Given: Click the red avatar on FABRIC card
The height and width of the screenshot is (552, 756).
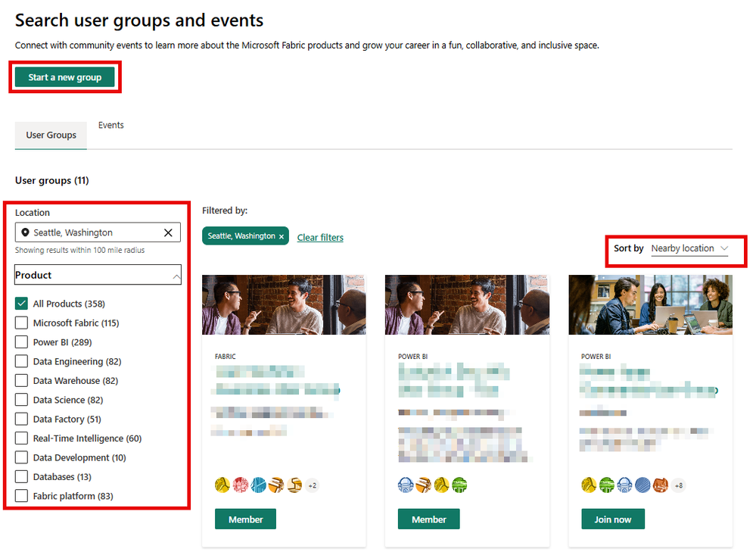Looking at the screenshot, I should (x=241, y=485).
